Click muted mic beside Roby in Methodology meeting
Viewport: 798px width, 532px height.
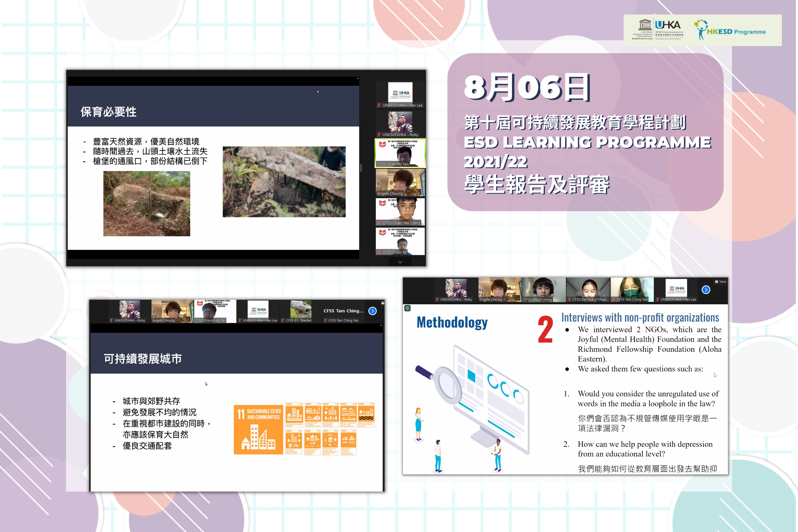[x=437, y=299]
